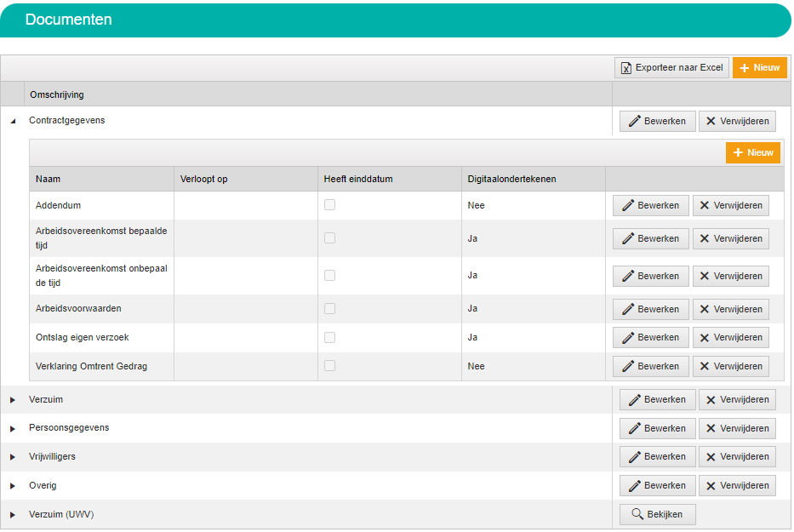The width and height of the screenshot is (794, 532).
Task: Expand the Verzuim category
Action: point(13,400)
